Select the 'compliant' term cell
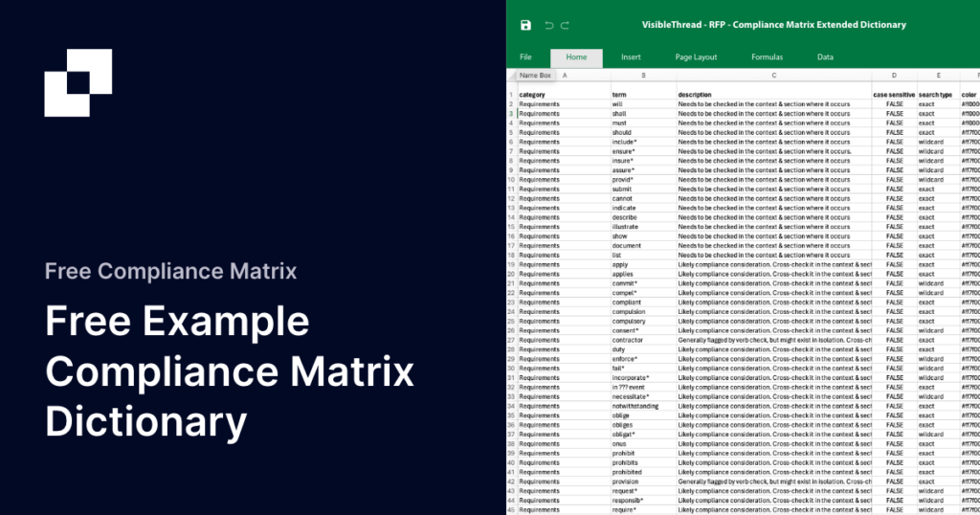980x515 pixels. pos(644,302)
